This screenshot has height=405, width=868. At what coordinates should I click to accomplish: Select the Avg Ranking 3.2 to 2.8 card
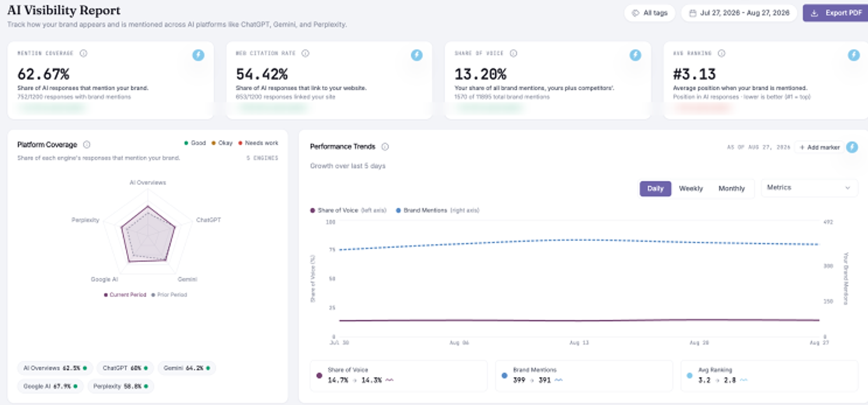point(769,375)
